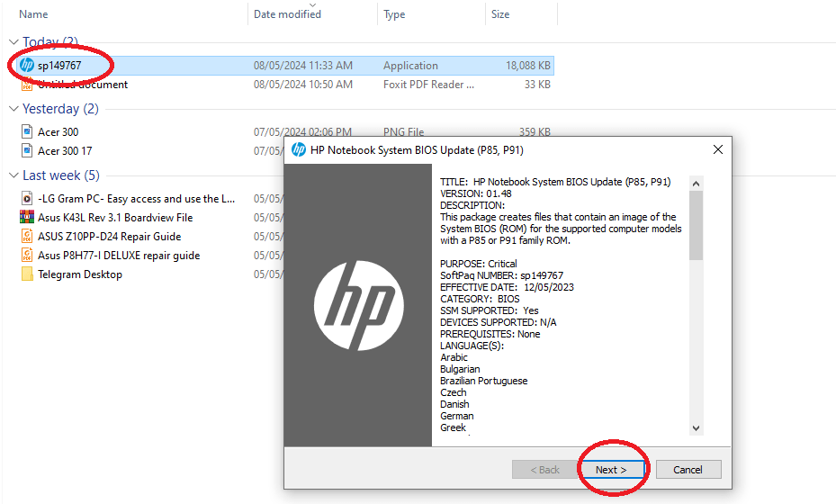Select the sp149767 HP application icon
This screenshot has height=504, width=836.
point(27,65)
